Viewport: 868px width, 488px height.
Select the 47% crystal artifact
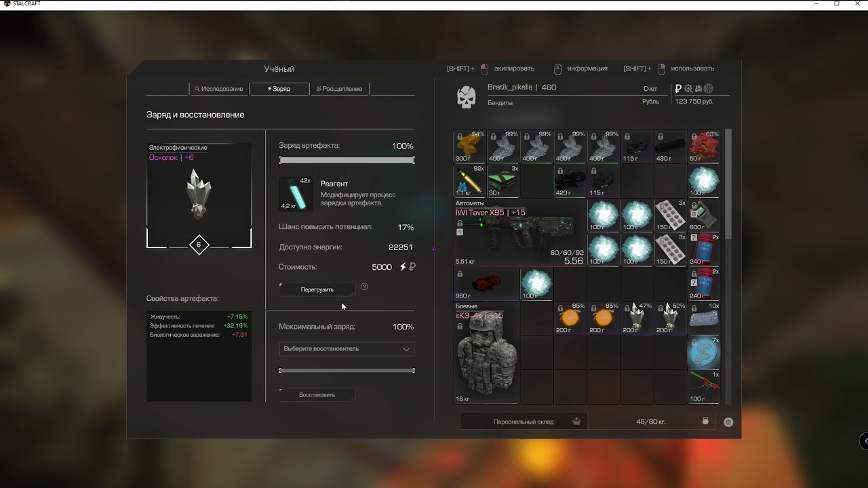(x=637, y=319)
